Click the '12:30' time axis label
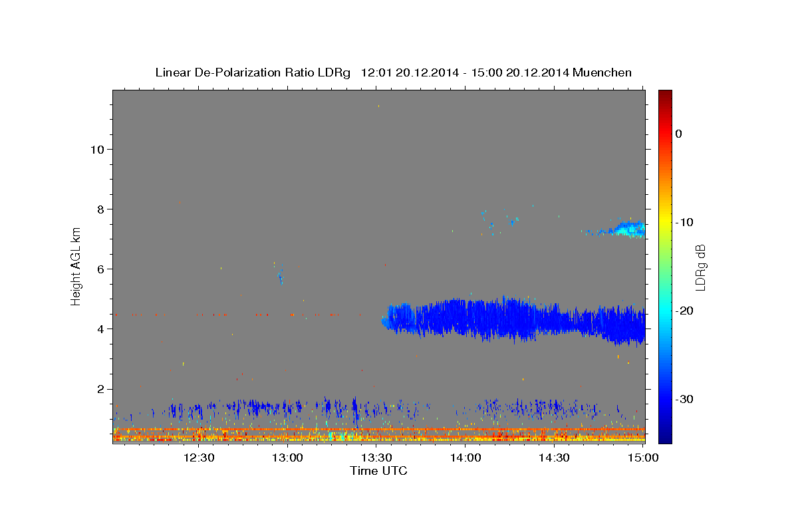Screen dimensions: 798x532 click(199, 458)
